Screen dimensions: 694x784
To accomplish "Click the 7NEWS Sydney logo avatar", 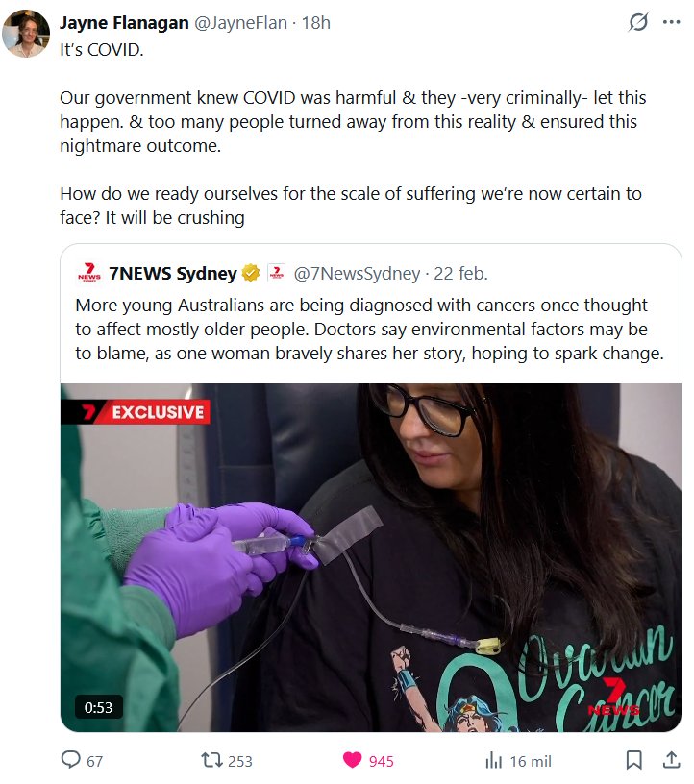I will [x=89, y=273].
